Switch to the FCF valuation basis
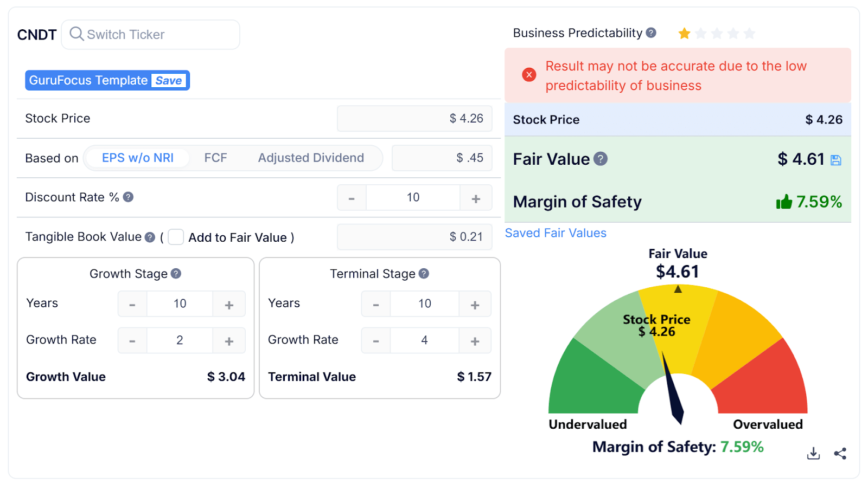Image resolution: width=868 pixels, height=484 pixels. pos(215,158)
